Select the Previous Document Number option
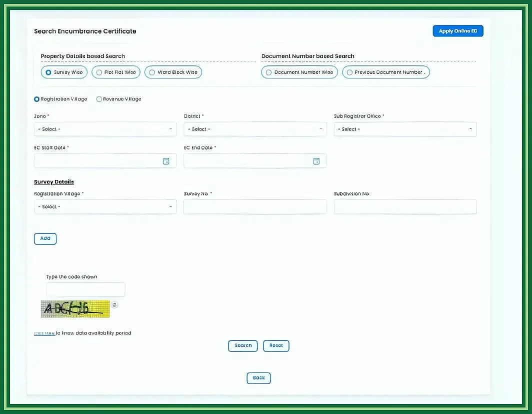The height and width of the screenshot is (414, 532). (x=386, y=72)
